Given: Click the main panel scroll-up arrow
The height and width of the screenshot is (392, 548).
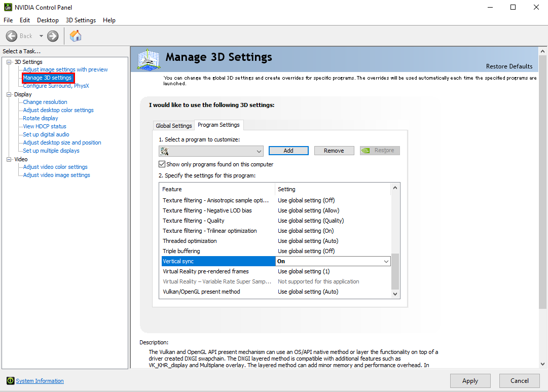Looking at the screenshot, I should click(x=542, y=51).
